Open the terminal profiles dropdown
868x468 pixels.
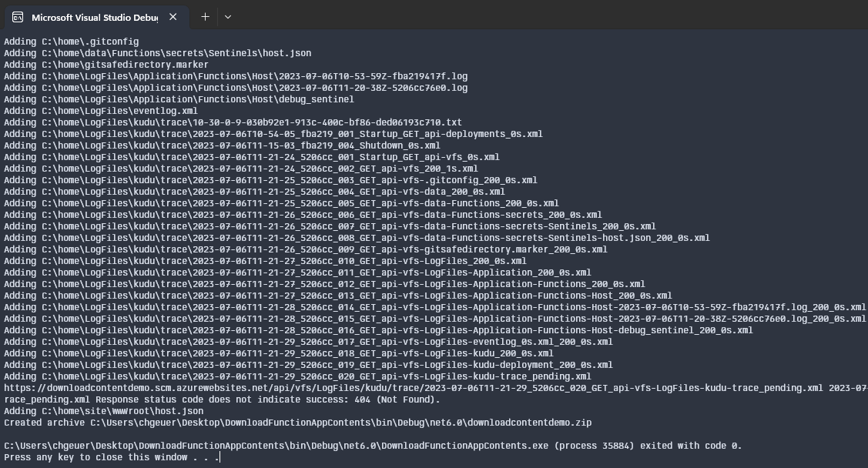(227, 17)
